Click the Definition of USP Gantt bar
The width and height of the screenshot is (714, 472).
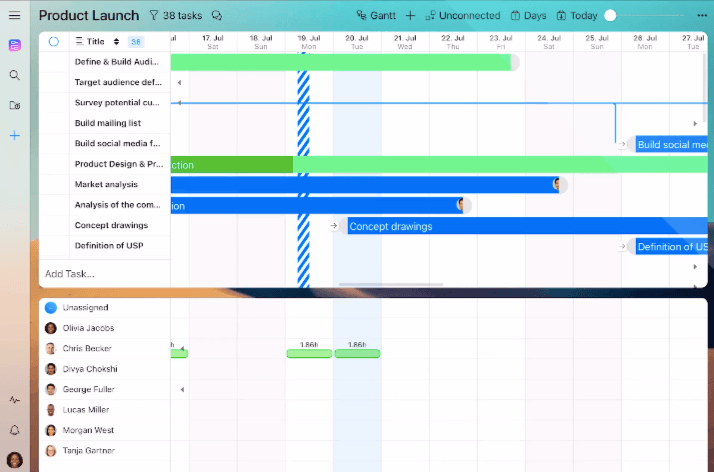671,247
